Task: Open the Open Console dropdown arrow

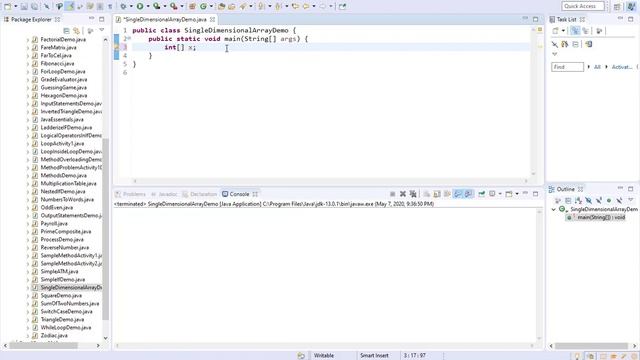Action: 517,194
